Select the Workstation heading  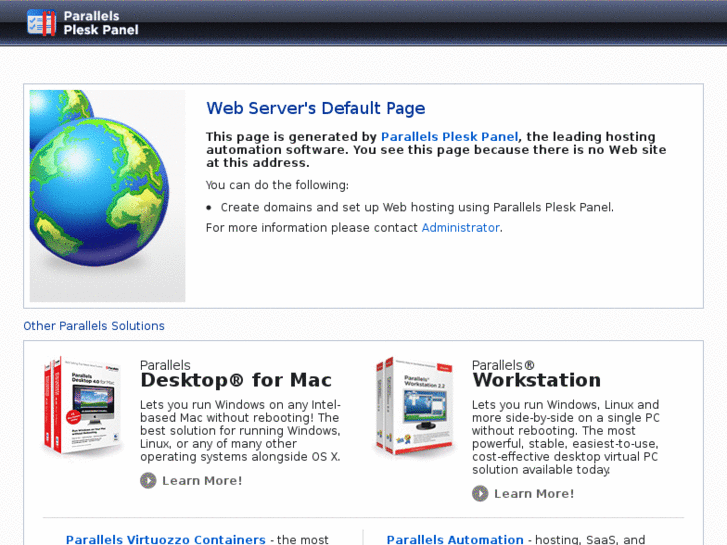536,380
